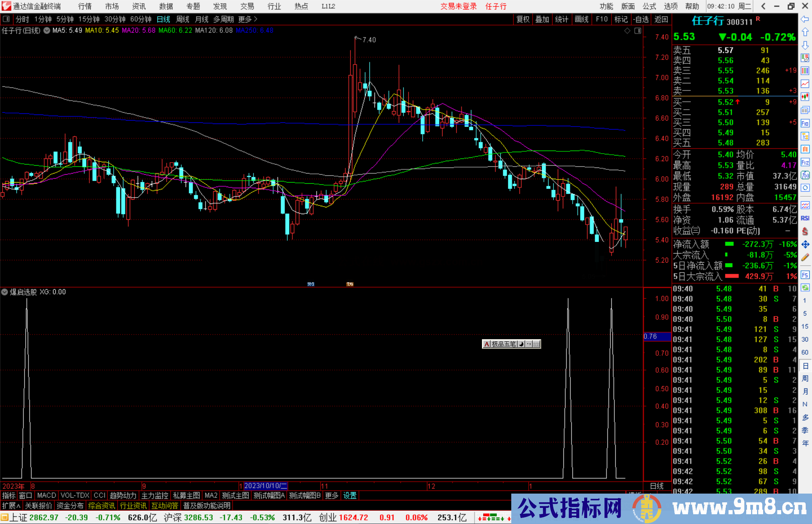
Task: Click the 设置 link in indicator bar
Action: tap(350, 495)
